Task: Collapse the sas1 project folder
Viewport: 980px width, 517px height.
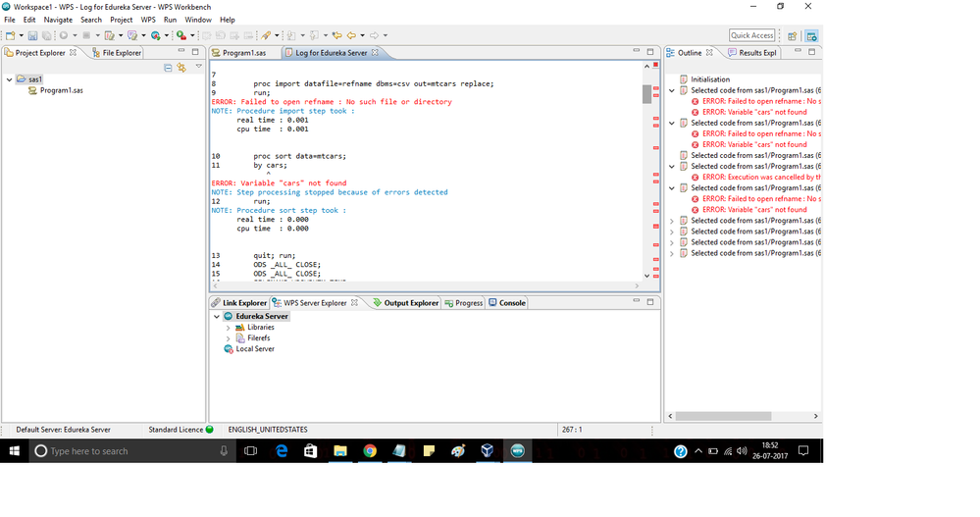Action: coord(10,79)
